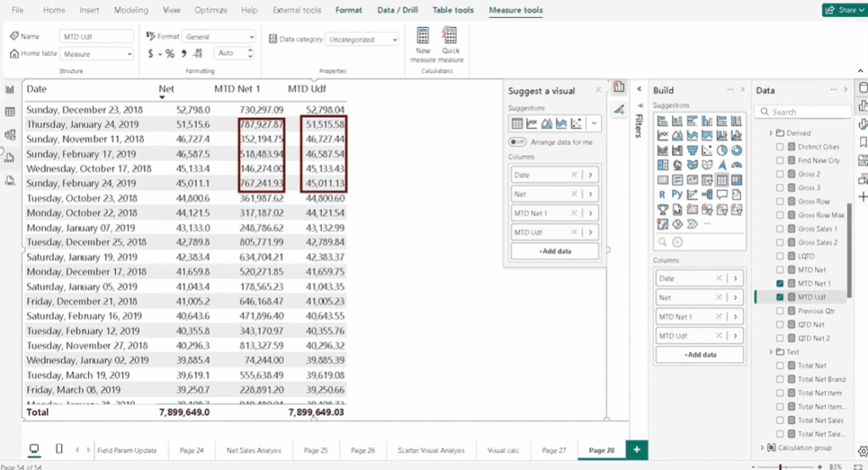Viewport: 868px width, 470px height.
Task: Open the Home table dropdown
Action: [97, 53]
